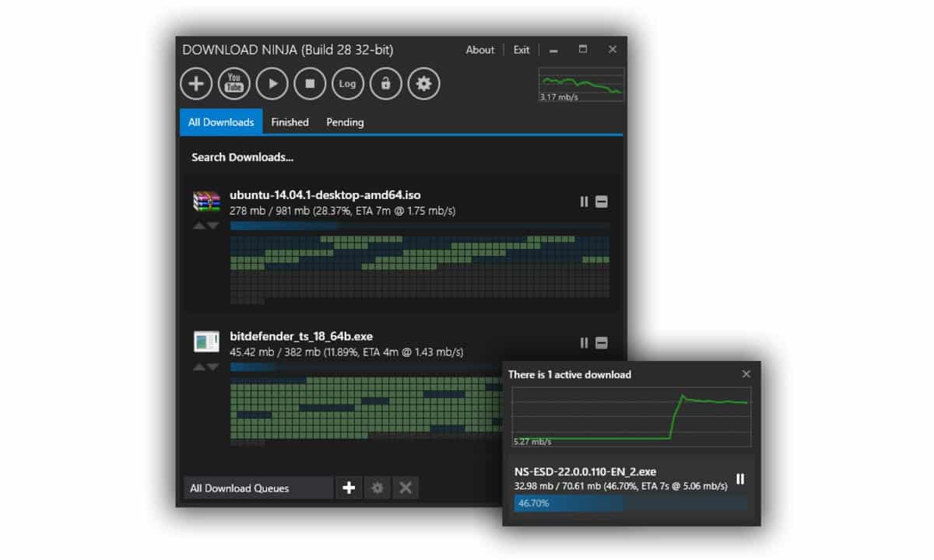Open the YouTube download tool

click(233, 84)
